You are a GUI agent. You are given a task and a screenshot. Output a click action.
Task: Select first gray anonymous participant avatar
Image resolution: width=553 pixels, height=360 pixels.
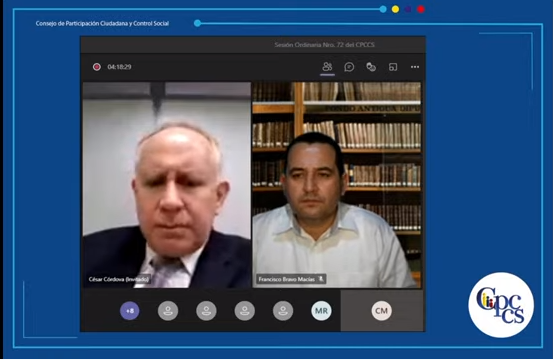pos(168,311)
